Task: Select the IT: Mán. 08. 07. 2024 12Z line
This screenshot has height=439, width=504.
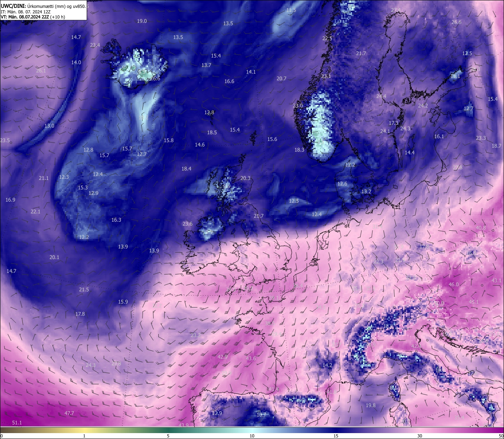Action: point(26,11)
